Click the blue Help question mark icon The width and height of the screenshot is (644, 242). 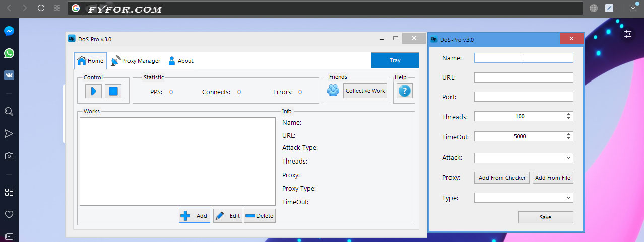[405, 91]
